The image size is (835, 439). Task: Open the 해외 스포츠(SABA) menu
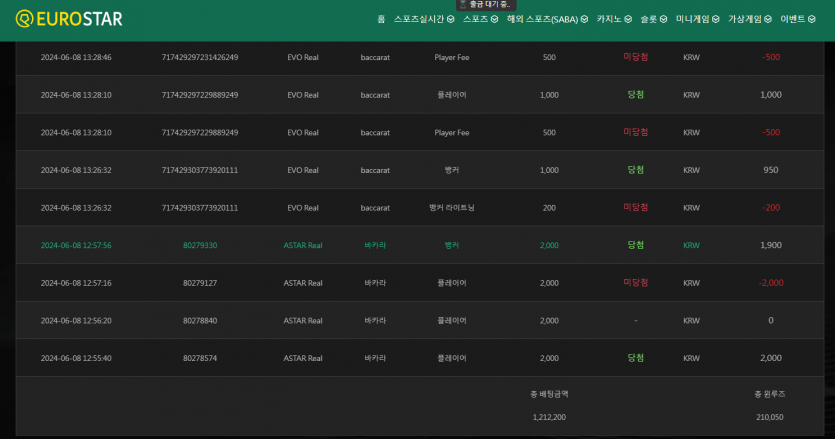(x=542, y=19)
